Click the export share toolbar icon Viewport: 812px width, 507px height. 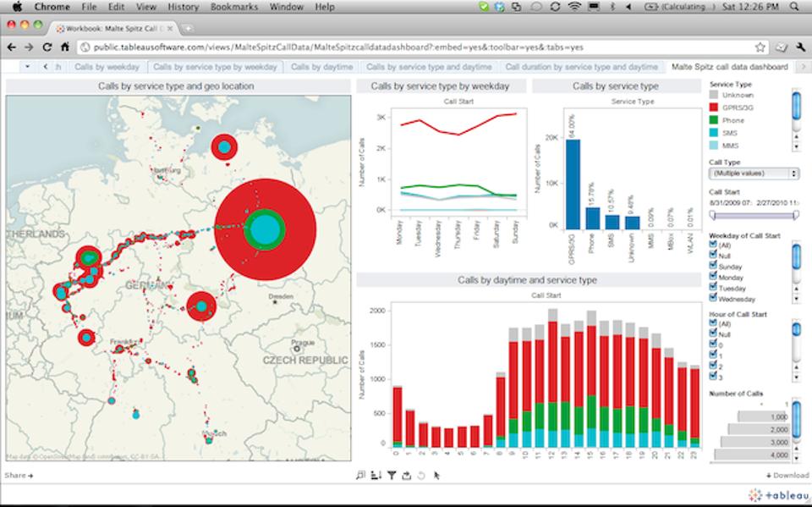[407, 475]
